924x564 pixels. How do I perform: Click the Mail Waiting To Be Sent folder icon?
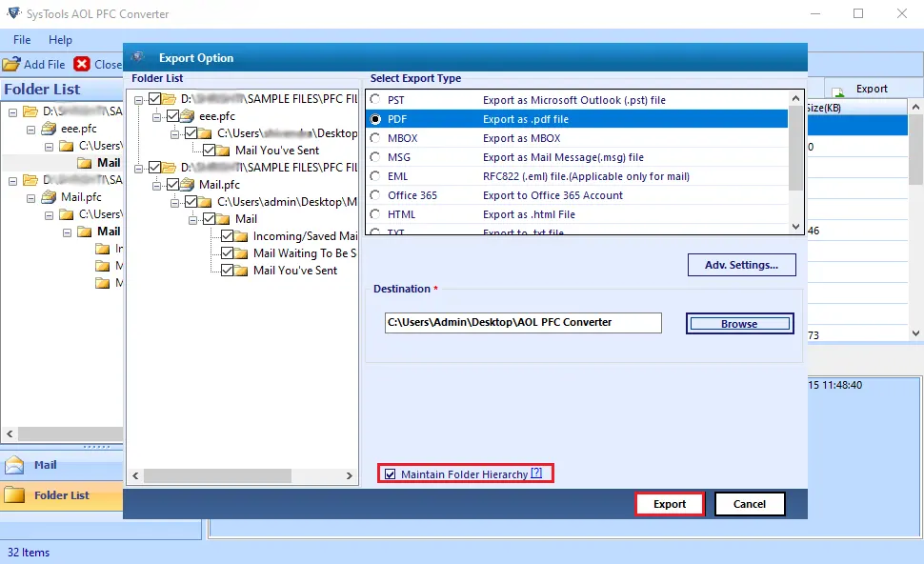[241, 253]
